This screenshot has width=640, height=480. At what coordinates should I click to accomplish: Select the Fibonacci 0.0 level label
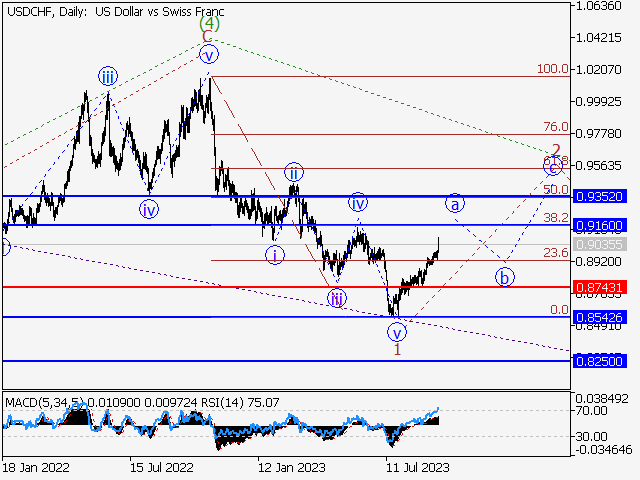(559, 310)
